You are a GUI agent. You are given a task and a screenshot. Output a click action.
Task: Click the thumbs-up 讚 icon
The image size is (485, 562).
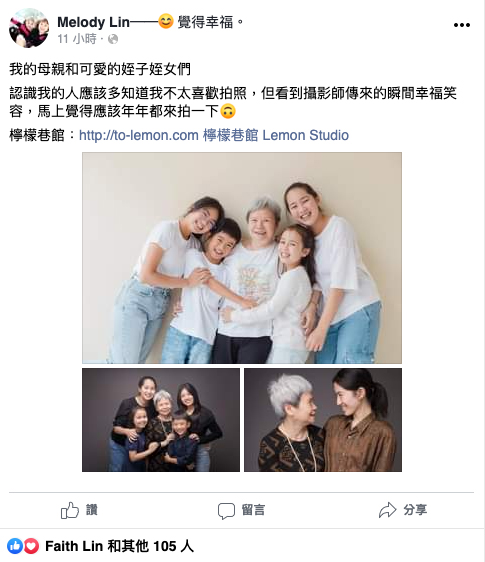pos(70,510)
